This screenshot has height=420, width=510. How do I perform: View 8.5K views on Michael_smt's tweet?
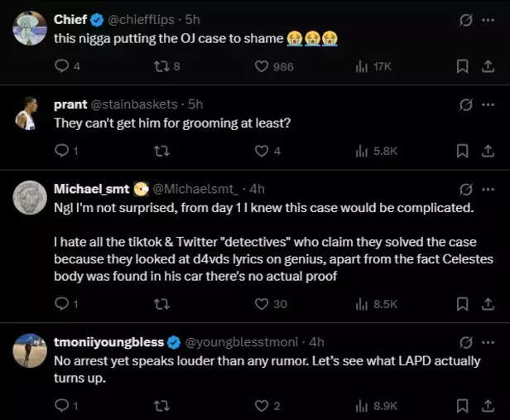pyautogui.click(x=377, y=304)
